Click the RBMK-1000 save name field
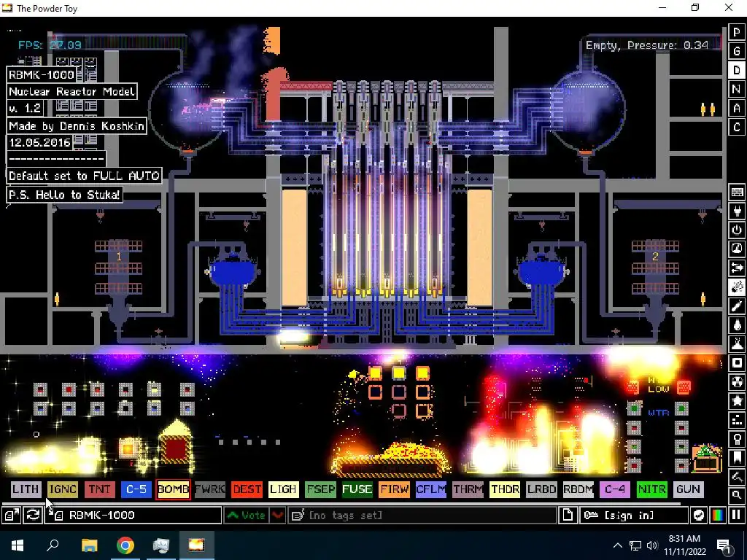747x560 pixels. pos(133,516)
